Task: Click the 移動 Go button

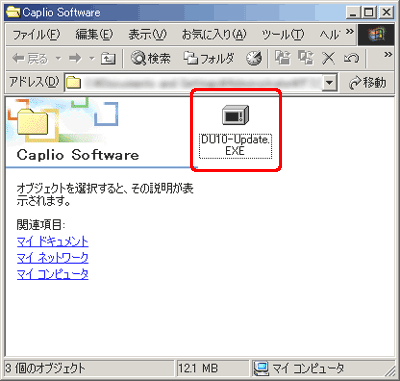Action: point(367,82)
